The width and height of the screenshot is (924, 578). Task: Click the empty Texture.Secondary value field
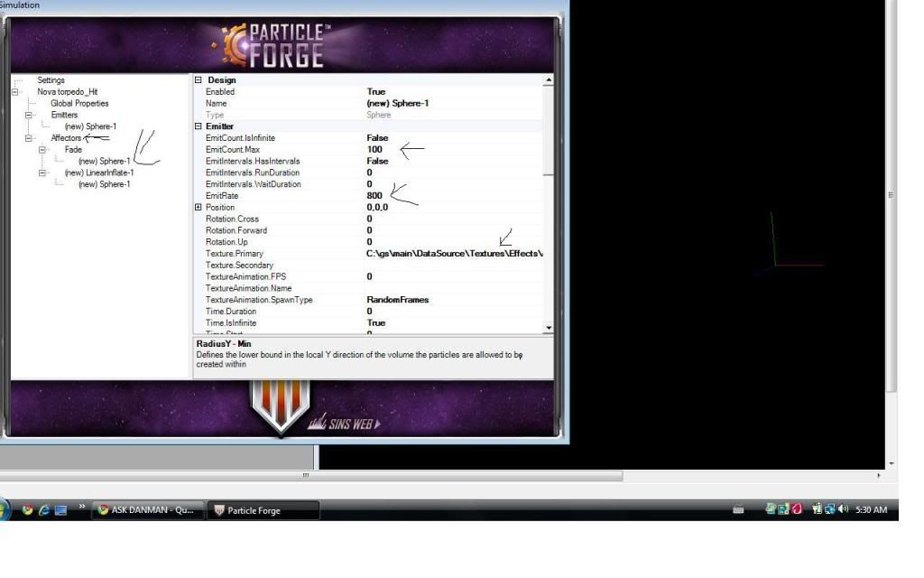click(454, 266)
